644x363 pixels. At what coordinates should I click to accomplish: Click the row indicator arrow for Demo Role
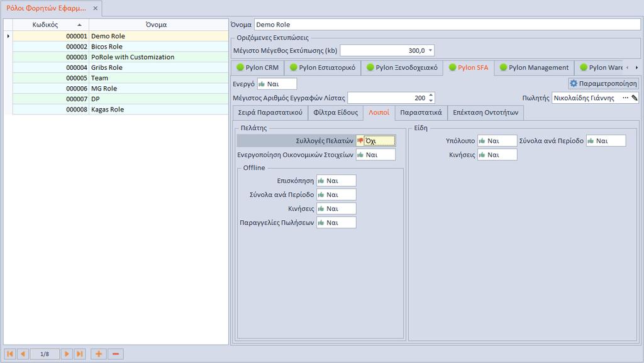(8, 36)
